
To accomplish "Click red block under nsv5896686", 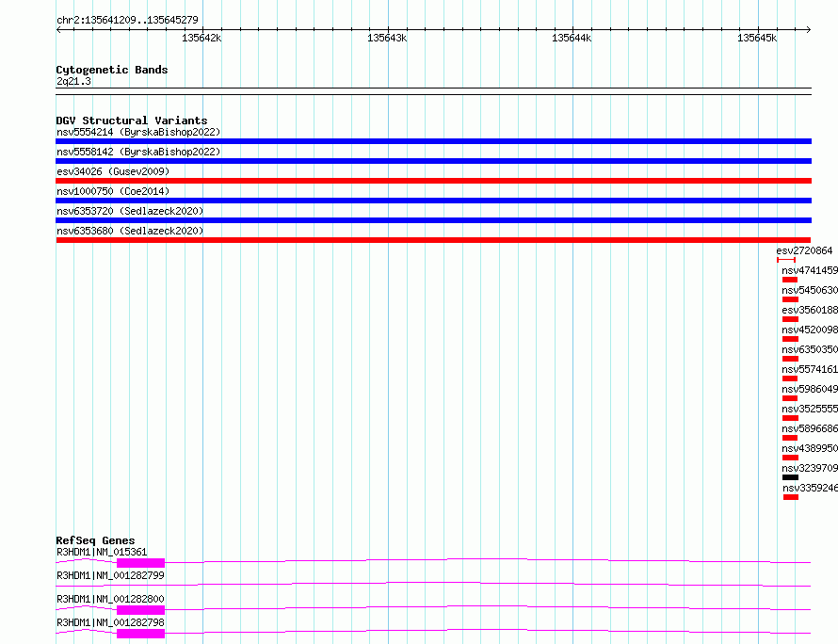I will [x=790, y=438].
